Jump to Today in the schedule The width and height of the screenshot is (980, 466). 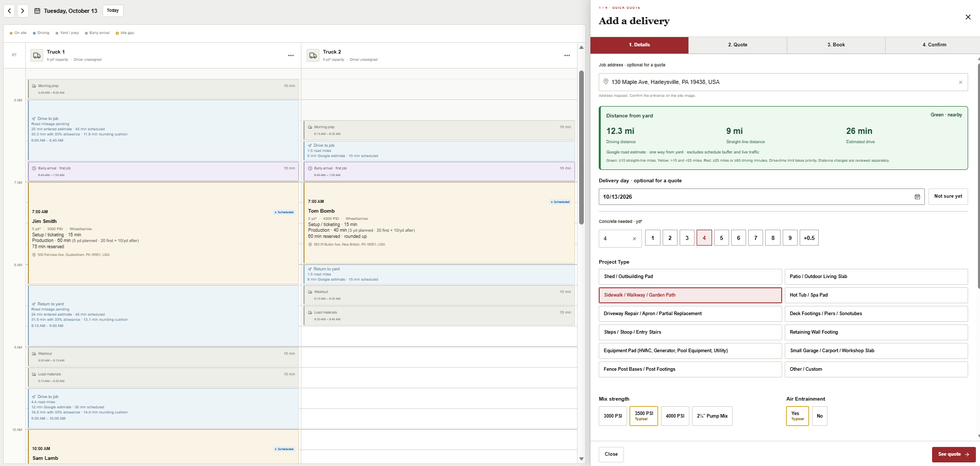[113, 11]
